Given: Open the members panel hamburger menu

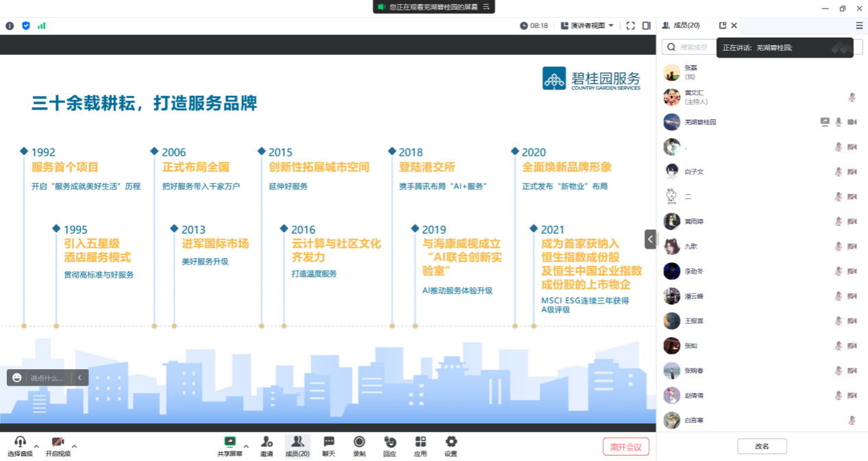Looking at the screenshot, I should [859, 25].
